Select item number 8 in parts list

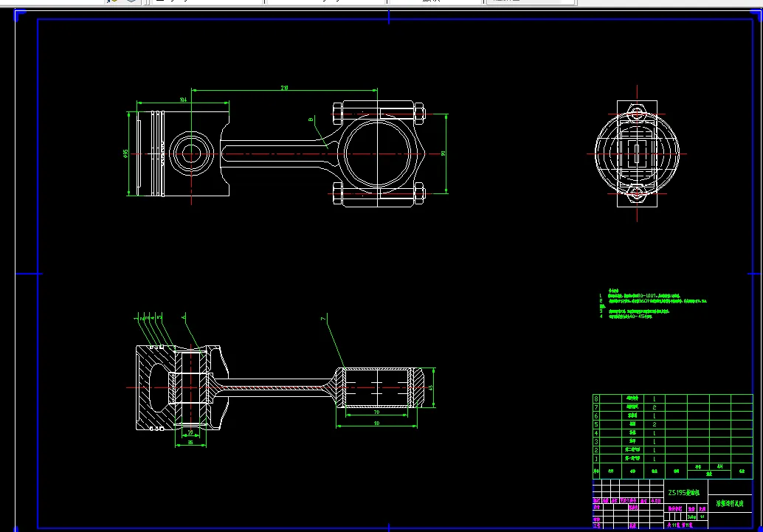pyautogui.click(x=596, y=398)
